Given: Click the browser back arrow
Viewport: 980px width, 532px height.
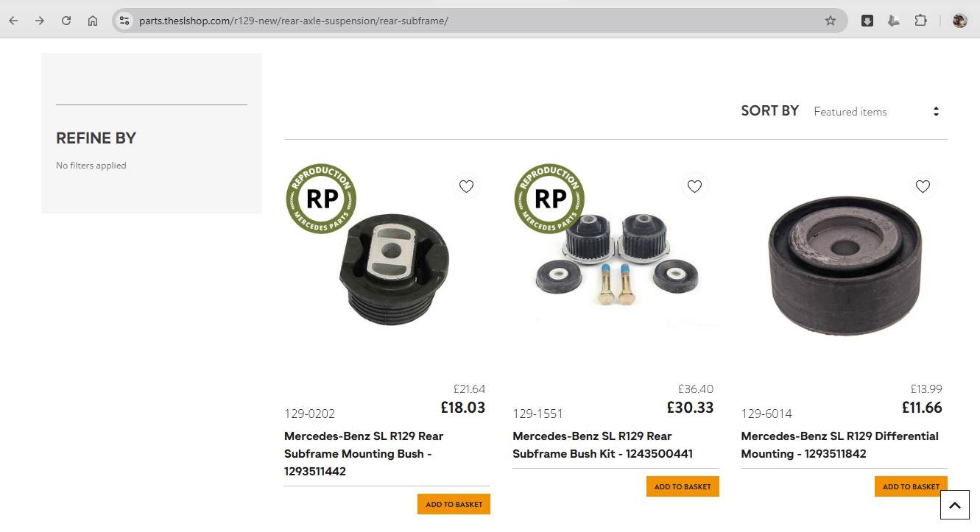Looking at the screenshot, I should click(x=13, y=21).
